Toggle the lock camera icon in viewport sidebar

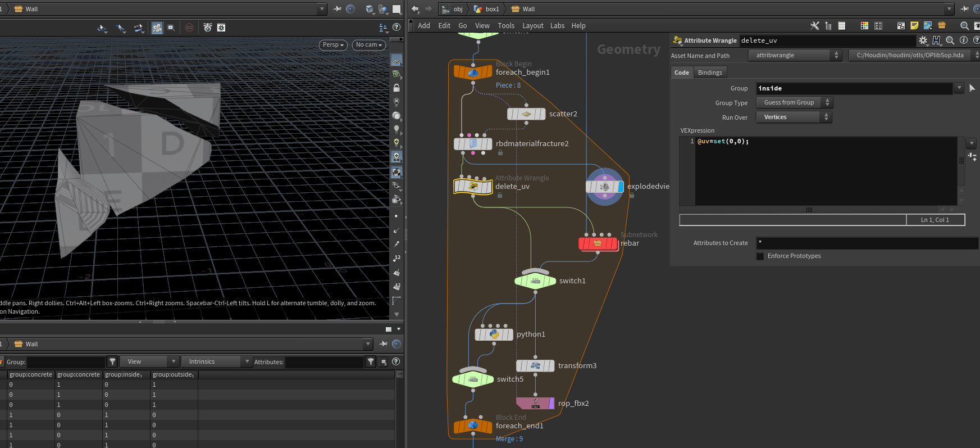(396, 88)
